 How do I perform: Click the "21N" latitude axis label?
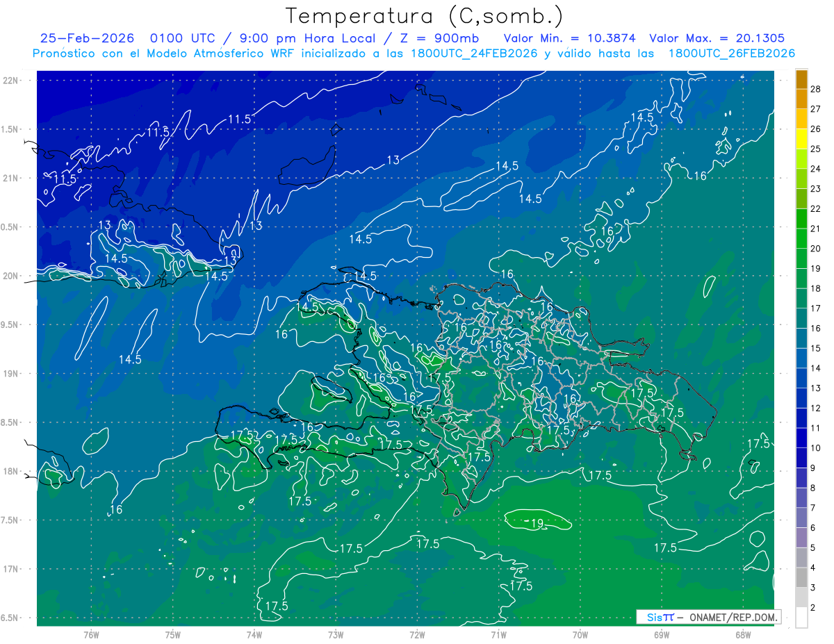coord(10,178)
